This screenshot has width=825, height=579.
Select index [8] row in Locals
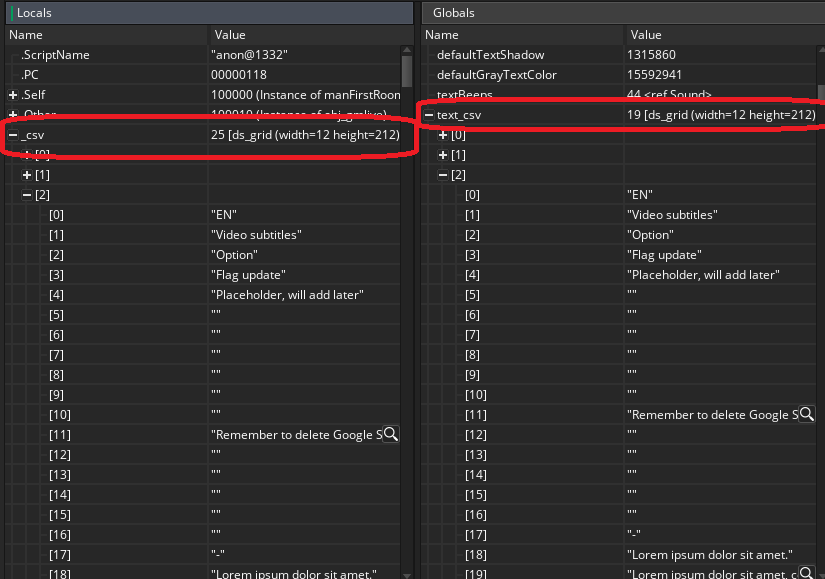point(203,375)
